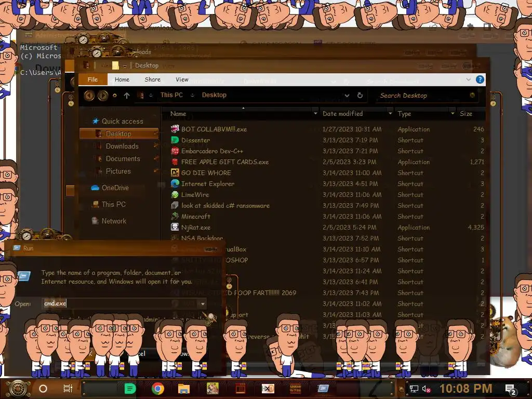Open the HxD taskbar icon
This screenshot has height=399, width=532.
click(268, 389)
